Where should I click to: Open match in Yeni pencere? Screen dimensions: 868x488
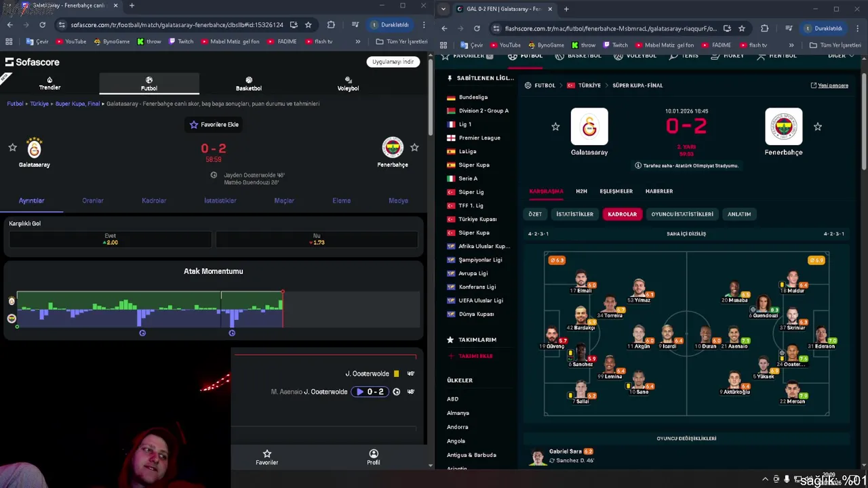click(x=829, y=85)
